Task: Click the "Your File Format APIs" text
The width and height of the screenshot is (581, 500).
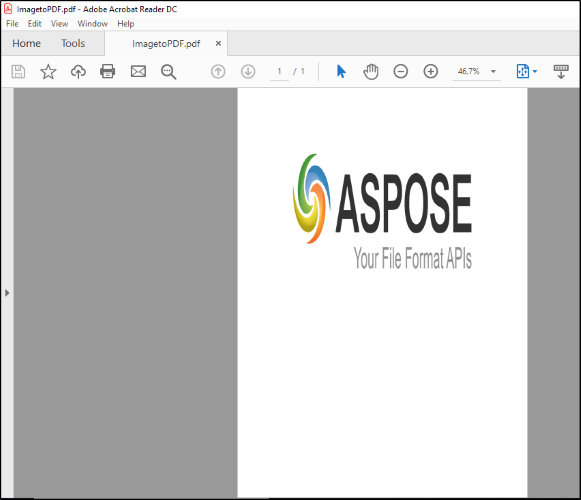Action: (x=412, y=258)
